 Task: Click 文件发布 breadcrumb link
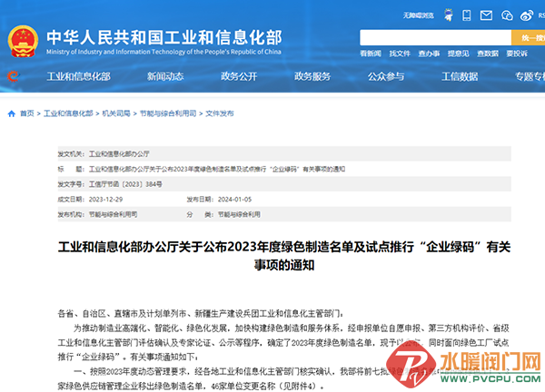tap(219, 113)
